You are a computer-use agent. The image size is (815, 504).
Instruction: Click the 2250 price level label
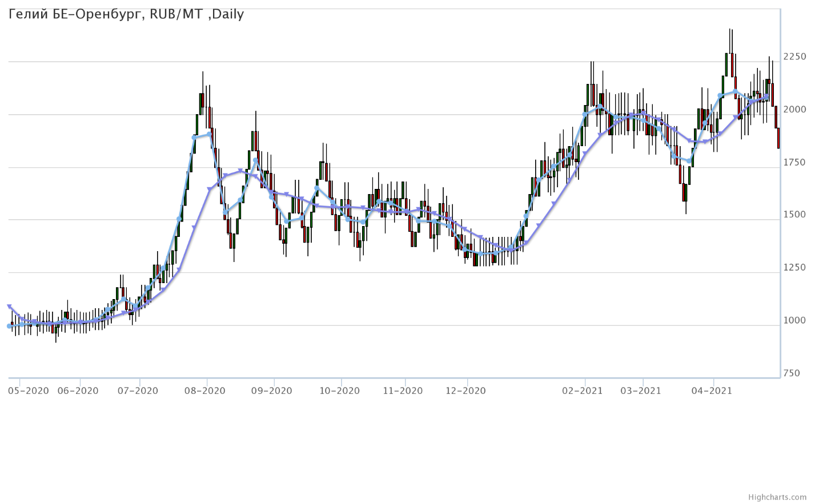click(795, 57)
